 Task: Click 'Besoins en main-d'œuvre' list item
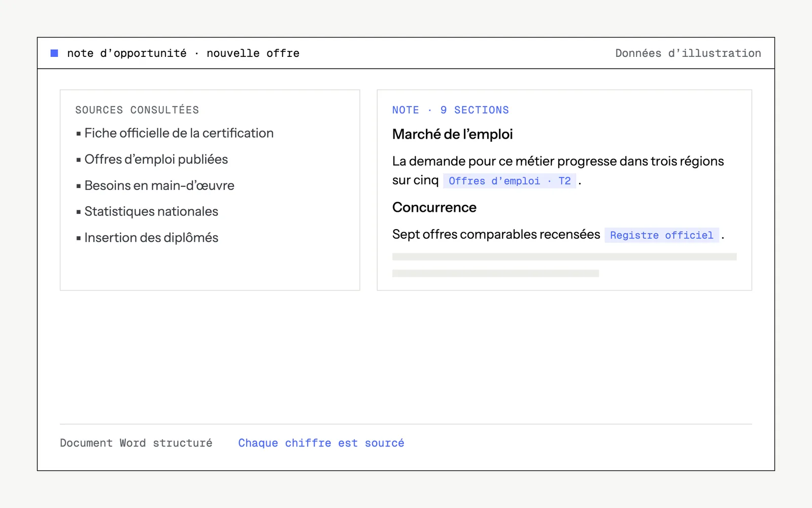155,185
